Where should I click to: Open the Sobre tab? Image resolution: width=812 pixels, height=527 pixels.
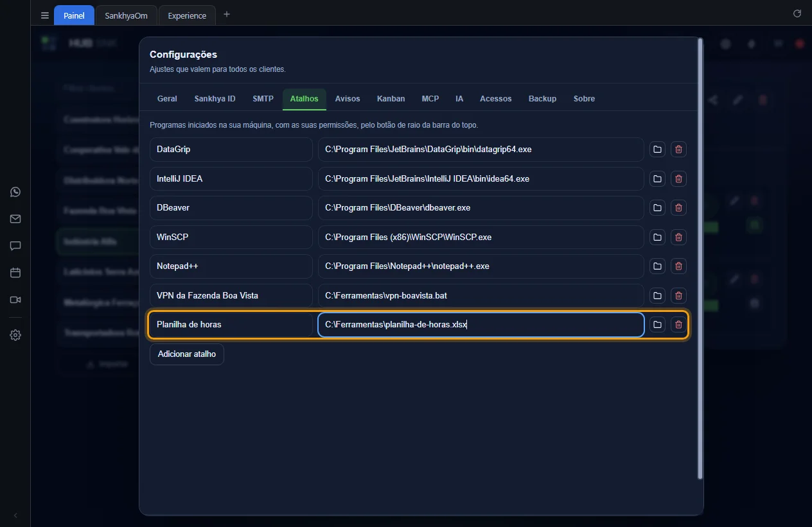pyautogui.click(x=584, y=99)
